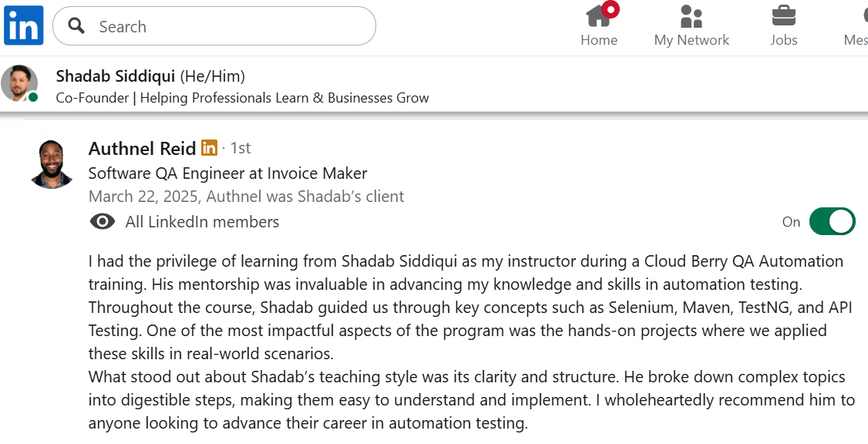Viewport: 868px width, 444px height.
Task: Open the Jobs navigation item
Action: (x=784, y=26)
